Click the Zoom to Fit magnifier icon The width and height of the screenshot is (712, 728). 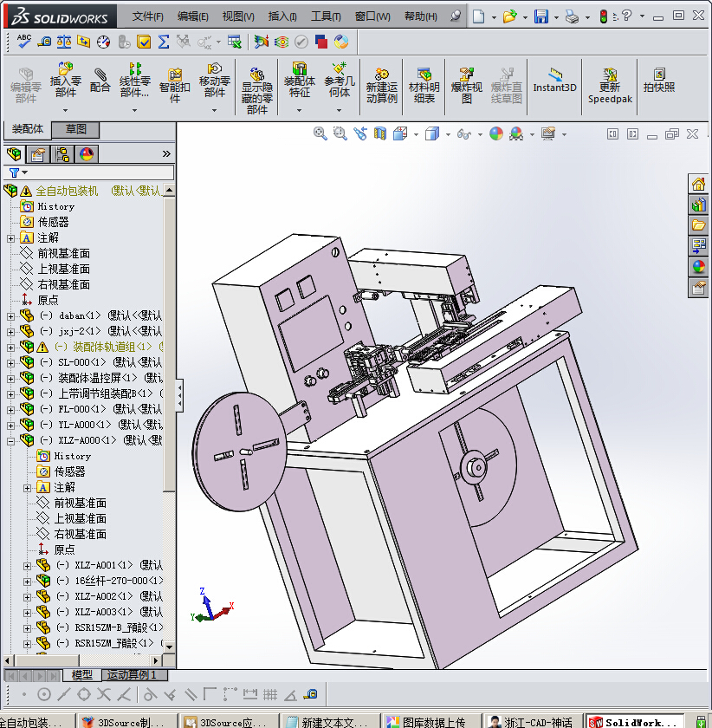click(320, 133)
